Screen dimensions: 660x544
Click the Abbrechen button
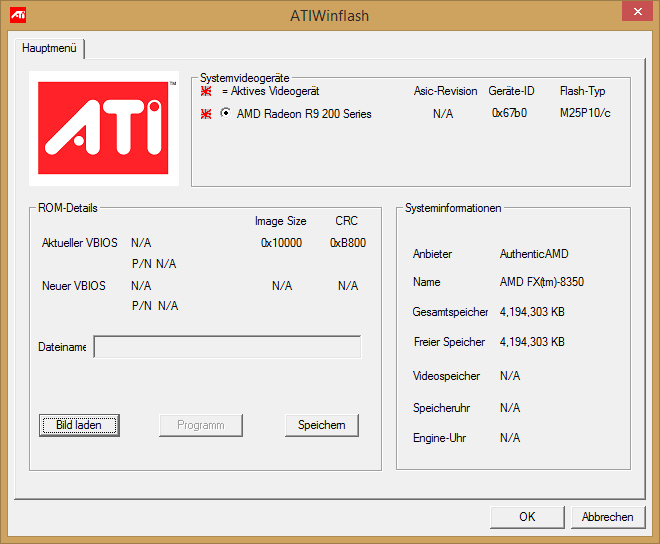pos(608,517)
